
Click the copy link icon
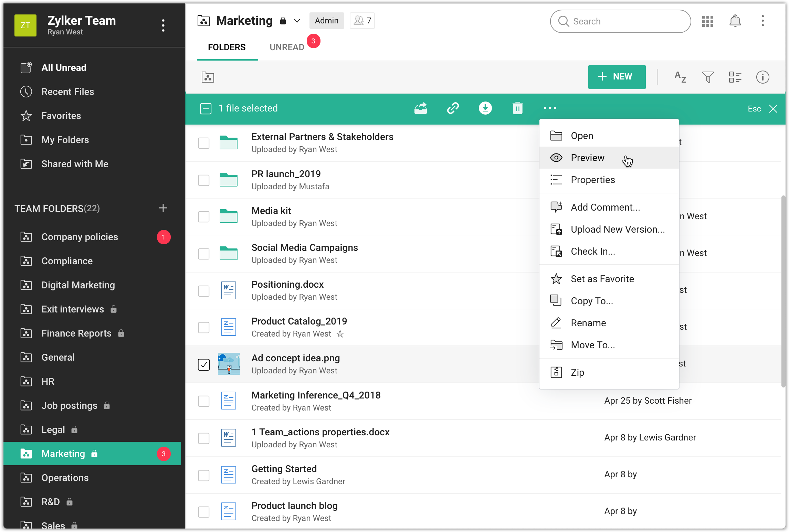(453, 108)
